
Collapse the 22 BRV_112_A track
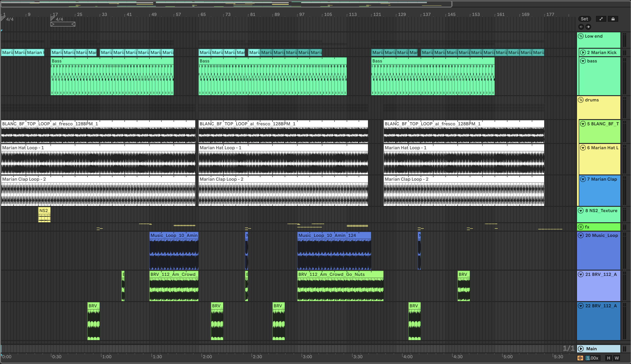coord(581,306)
